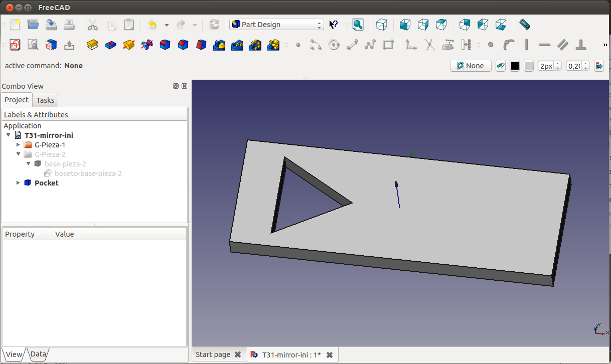Click the black line color swatch
The image size is (611, 364).
click(x=514, y=66)
